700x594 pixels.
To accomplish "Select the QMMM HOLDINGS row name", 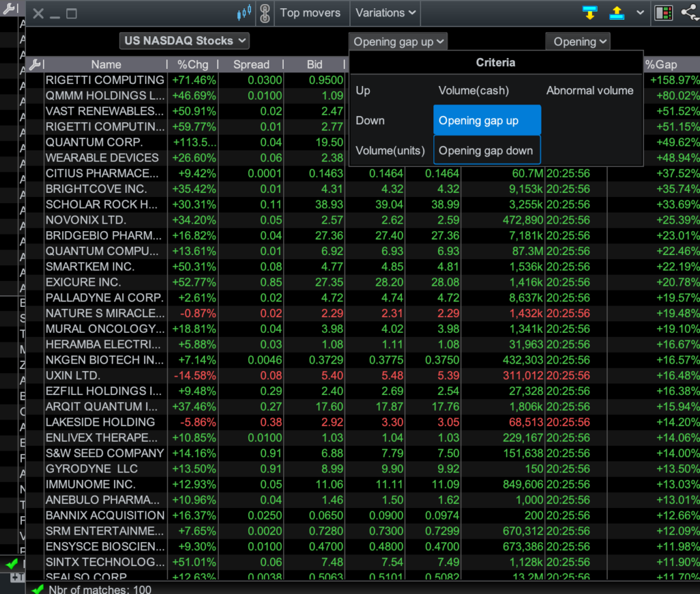I will click(105, 96).
